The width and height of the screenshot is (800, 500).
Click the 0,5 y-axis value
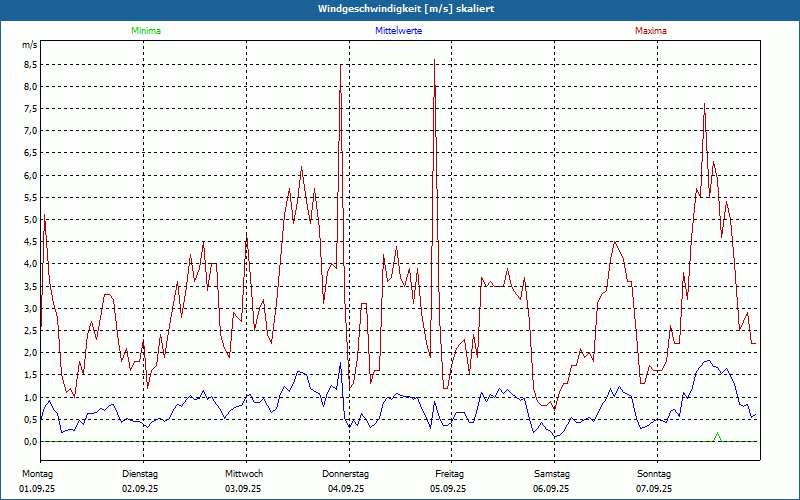[x=31, y=419]
